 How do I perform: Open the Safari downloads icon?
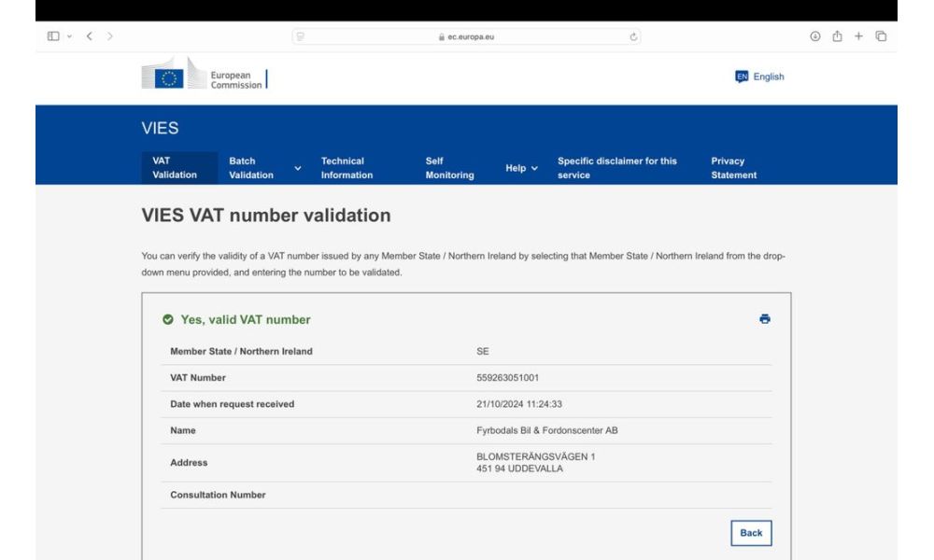[x=814, y=36]
